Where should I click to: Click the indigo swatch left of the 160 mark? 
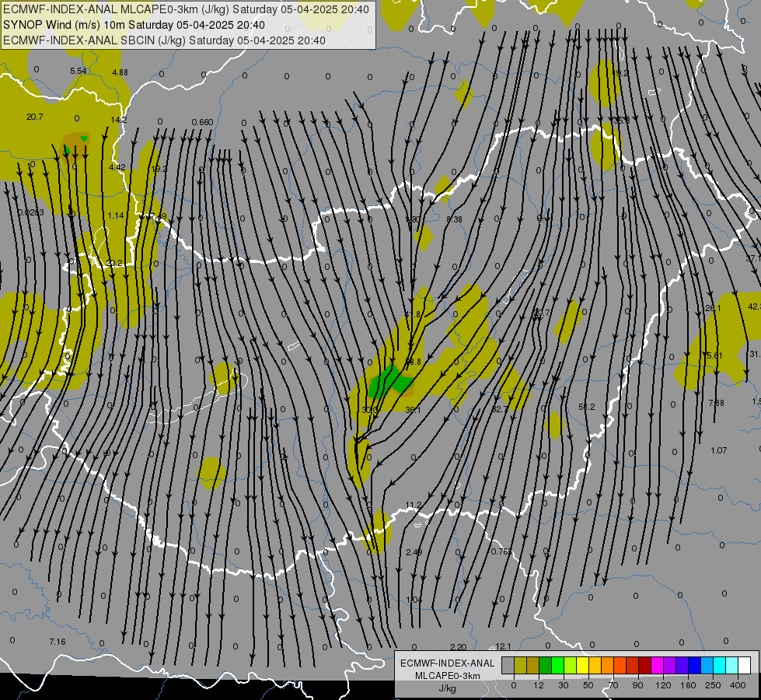[682, 665]
